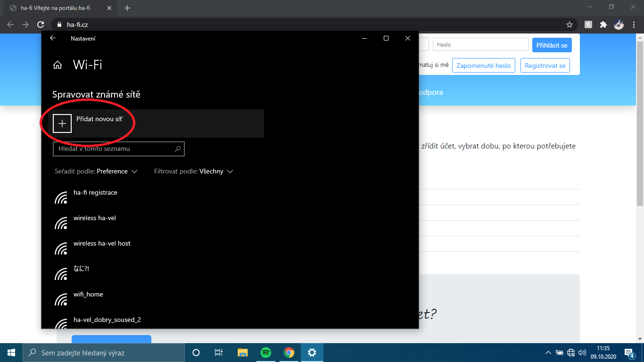Click the Settings gear on the taskbar

pyautogui.click(x=312, y=353)
